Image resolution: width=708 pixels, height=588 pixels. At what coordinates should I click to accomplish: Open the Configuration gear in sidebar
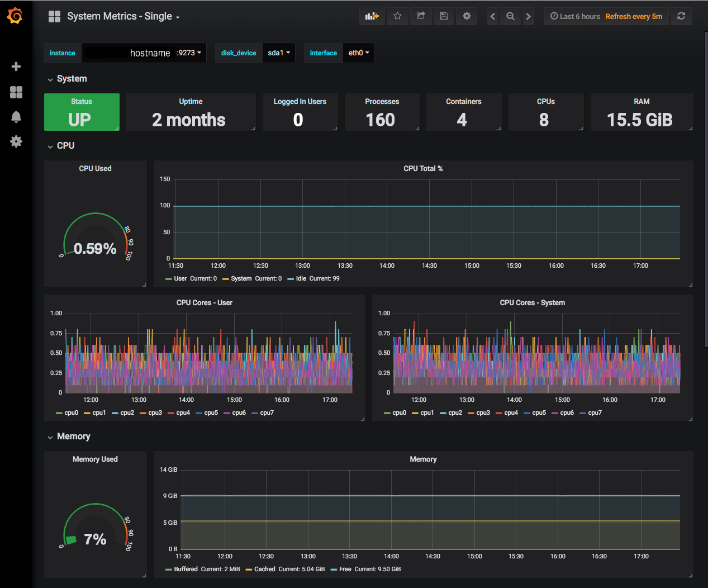(x=16, y=141)
